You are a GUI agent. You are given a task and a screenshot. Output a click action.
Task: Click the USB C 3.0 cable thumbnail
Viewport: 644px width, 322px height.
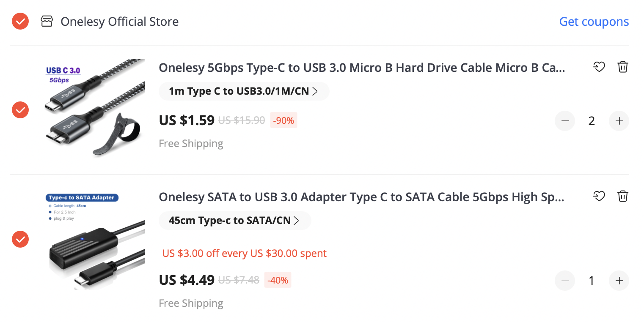click(x=95, y=109)
